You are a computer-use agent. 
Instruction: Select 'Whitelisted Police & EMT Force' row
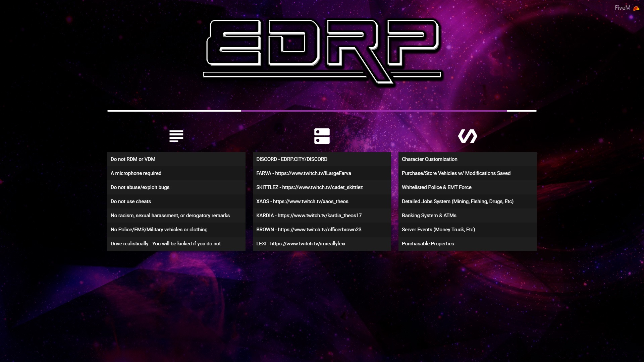pos(468,187)
